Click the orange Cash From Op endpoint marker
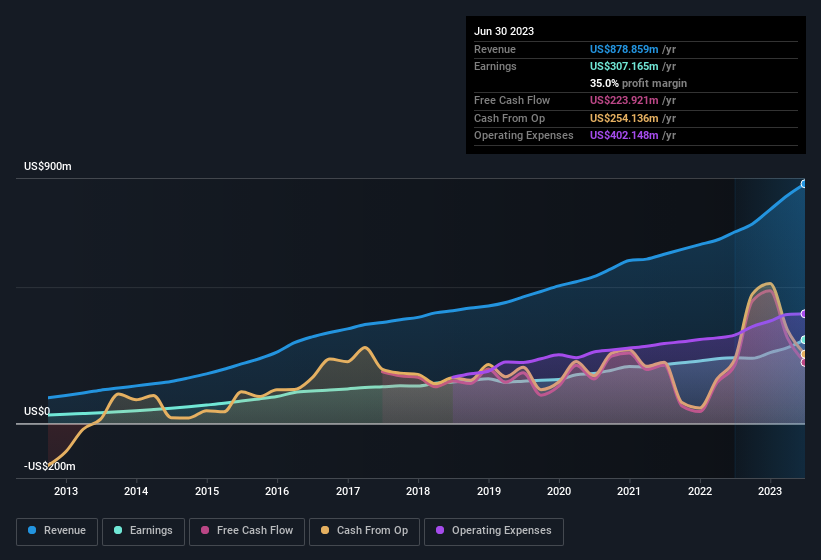 tap(804, 354)
